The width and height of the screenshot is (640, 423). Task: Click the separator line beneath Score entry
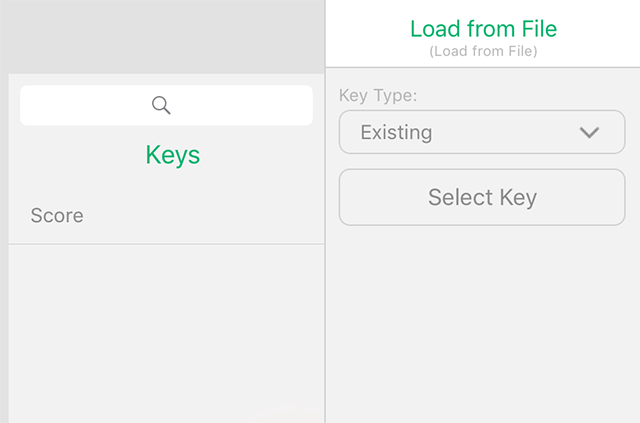point(167,244)
